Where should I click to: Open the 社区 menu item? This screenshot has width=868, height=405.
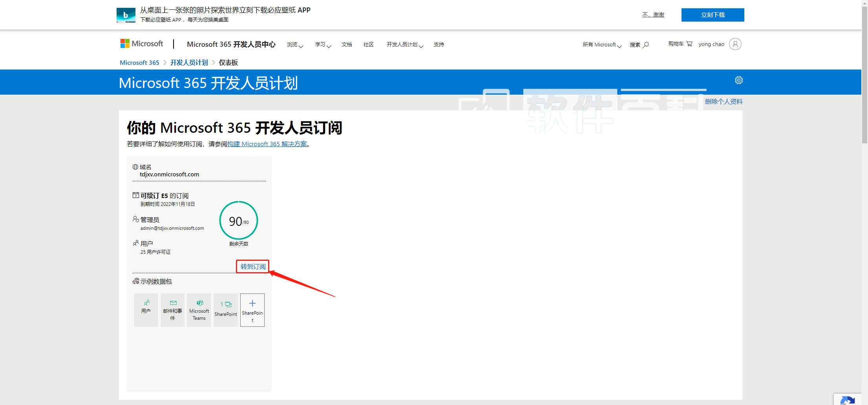pos(368,45)
